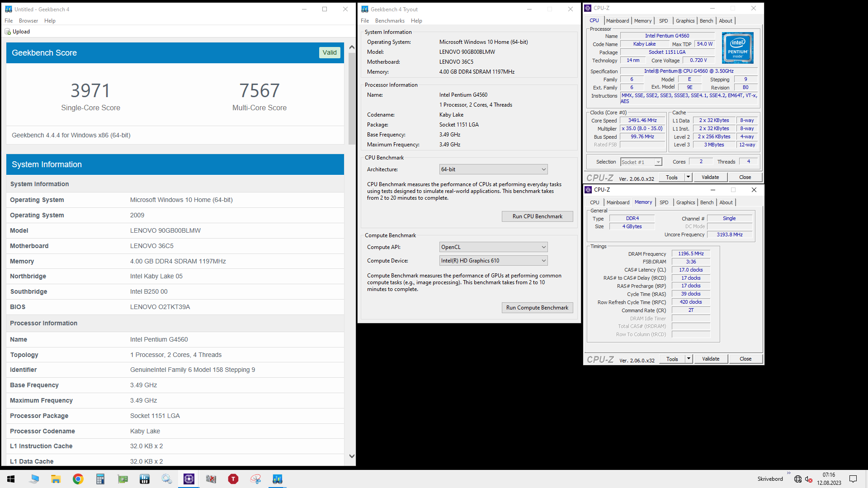Click the Geekbench 4 window title icon

click(9, 9)
